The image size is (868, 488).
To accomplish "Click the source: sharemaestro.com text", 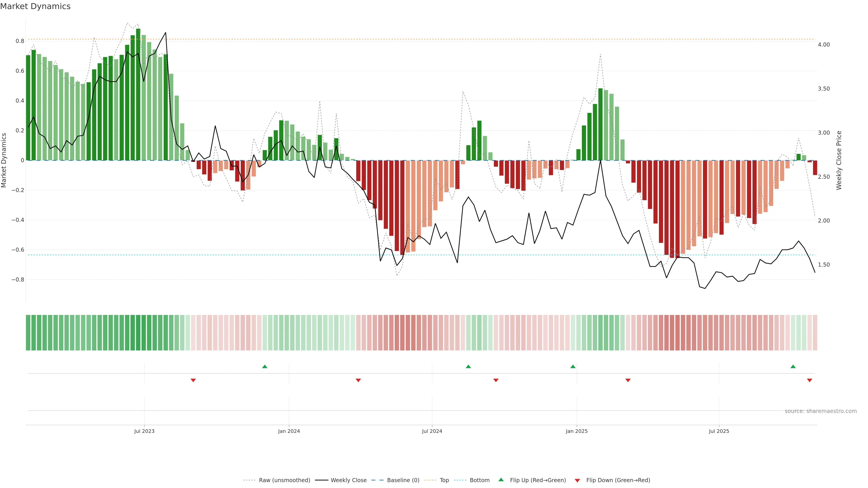I will [821, 411].
